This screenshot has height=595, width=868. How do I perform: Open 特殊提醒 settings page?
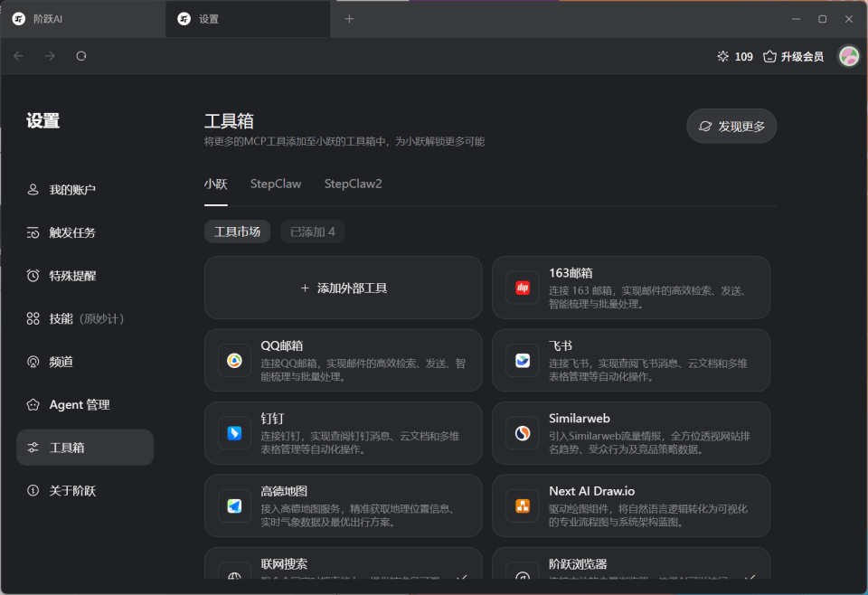tap(85, 276)
